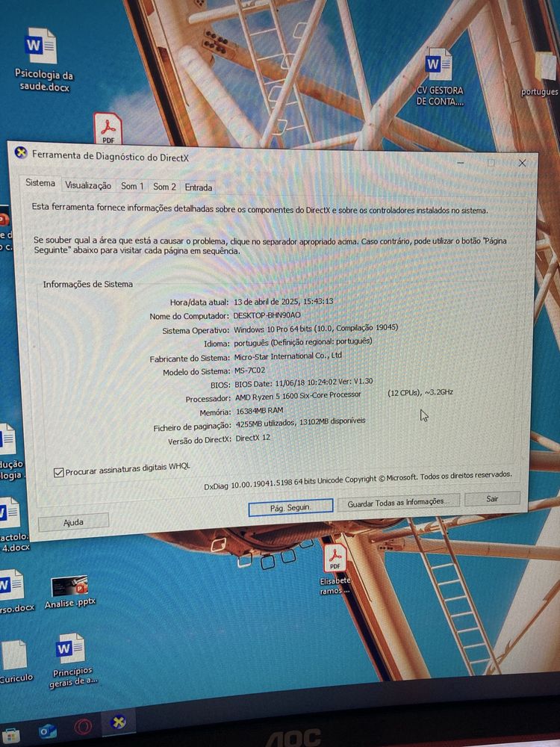
Task: Click the DirectX 12 version value
Action: click(x=253, y=438)
